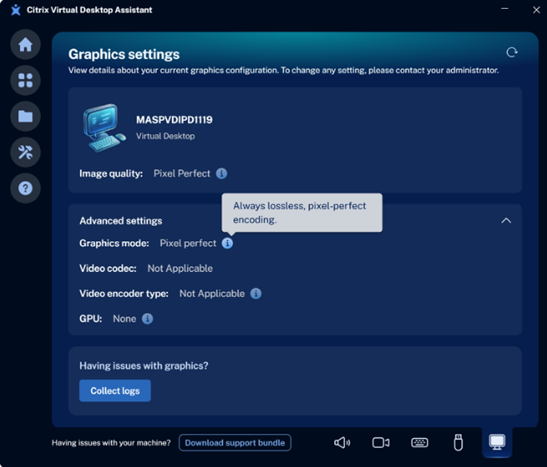This screenshot has height=467, width=547.
Task: Refresh the graphics settings
Action: pyautogui.click(x=512, y=52)
